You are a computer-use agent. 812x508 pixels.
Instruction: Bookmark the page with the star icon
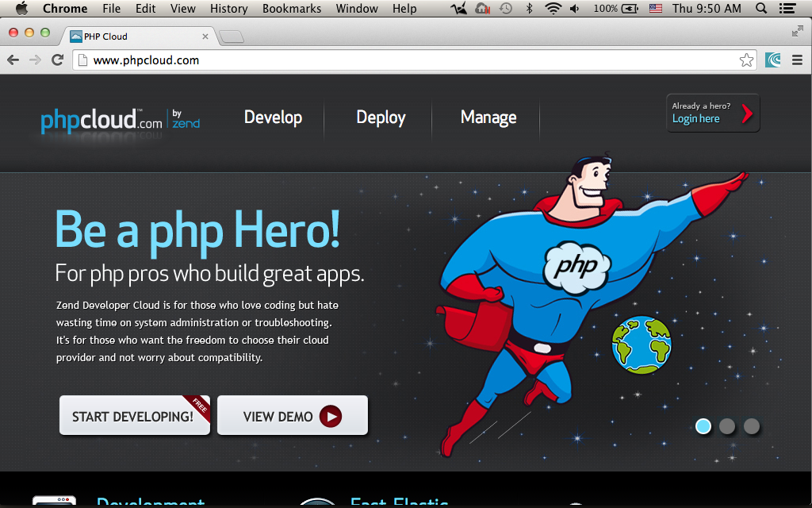point(746,60)
